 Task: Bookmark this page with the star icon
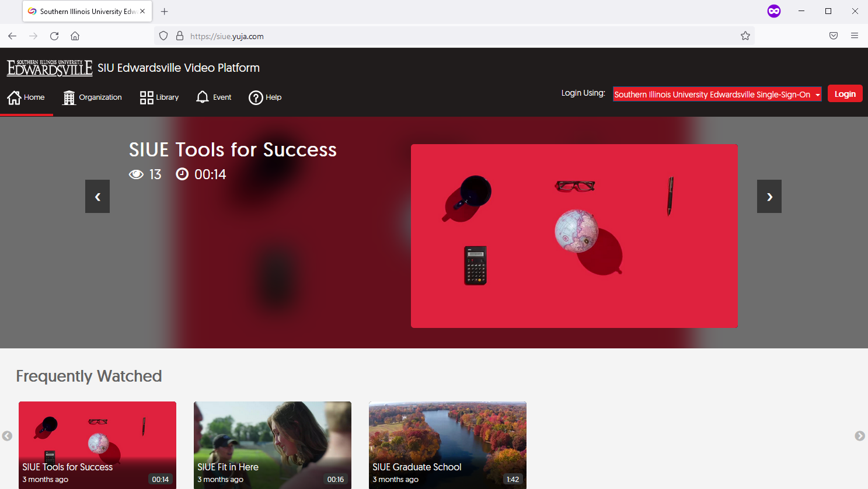(x=745, y=36)
